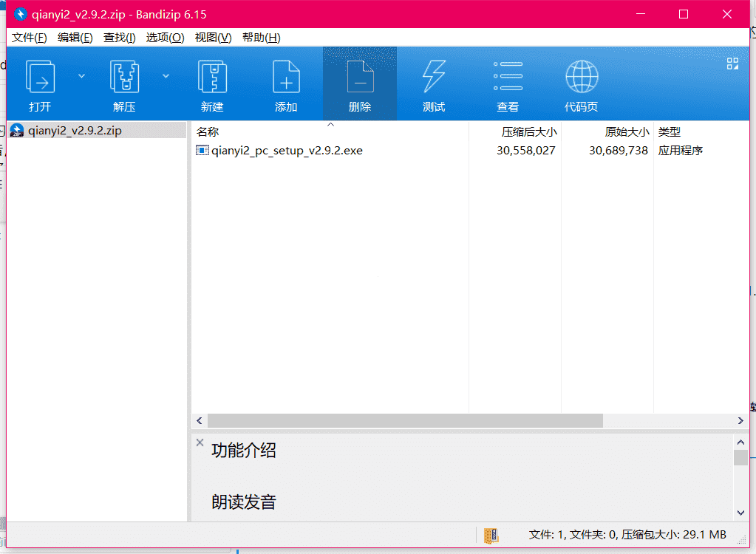Click the toolbar layout grid icon
The height and width of the screenshot is (554, 756).
(732, 64)
